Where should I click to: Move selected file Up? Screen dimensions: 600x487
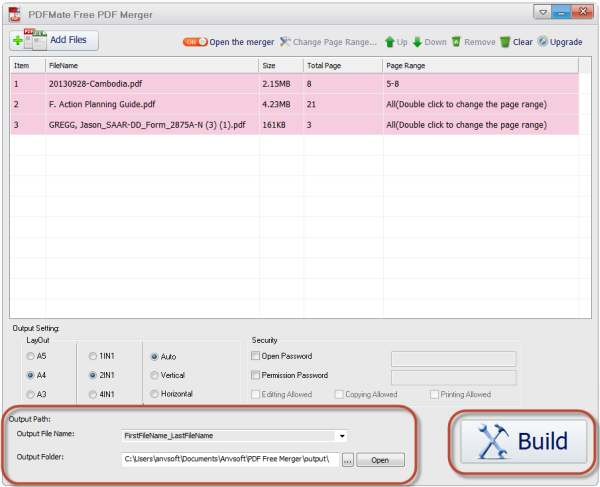396,42
